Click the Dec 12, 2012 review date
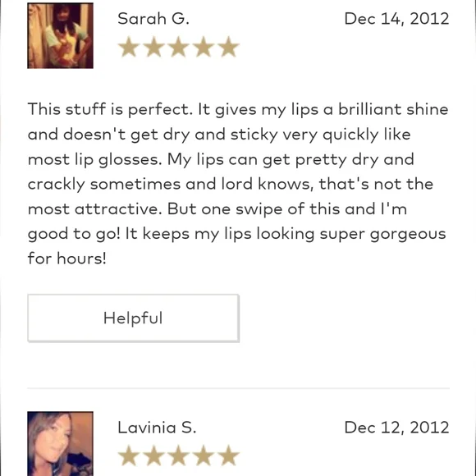Viewport: 476px width, 476px height. pos(396,428)
